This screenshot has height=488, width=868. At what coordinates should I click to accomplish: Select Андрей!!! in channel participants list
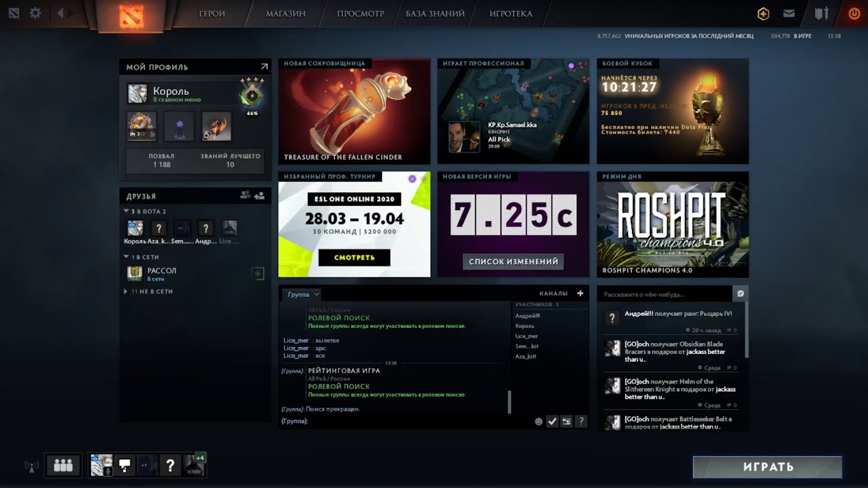click(528, 316)
